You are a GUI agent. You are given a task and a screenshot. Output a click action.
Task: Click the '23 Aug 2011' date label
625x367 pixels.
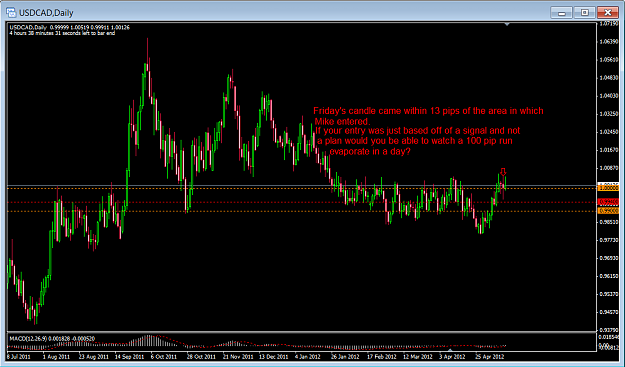click(x=94, y=357)
